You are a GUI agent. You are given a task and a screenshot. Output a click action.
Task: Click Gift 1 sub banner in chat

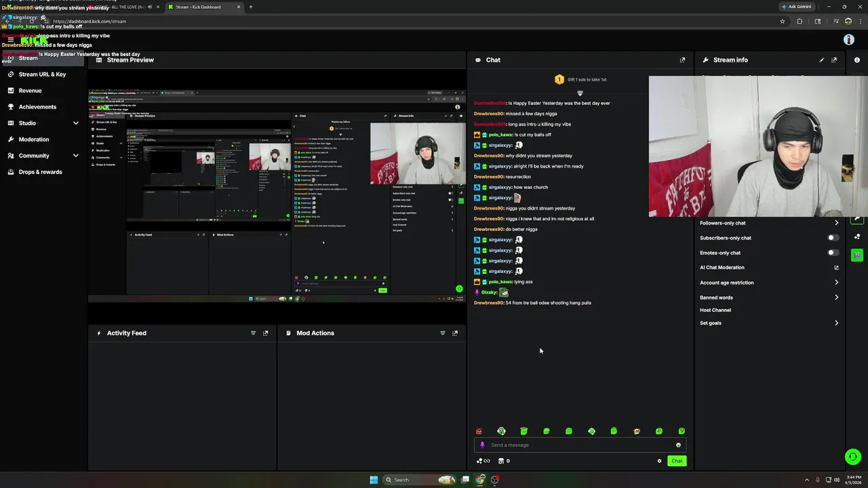[580, 79]
